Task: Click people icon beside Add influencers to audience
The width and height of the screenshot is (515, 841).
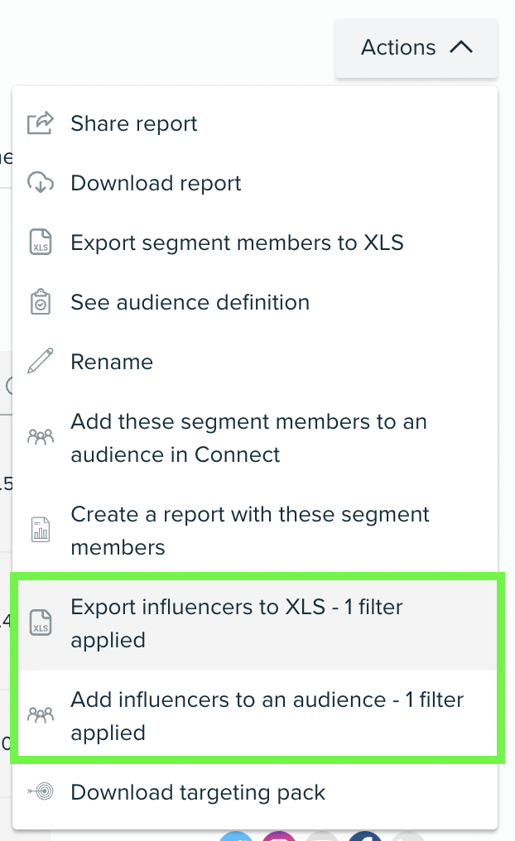Action: pos(40,715)
